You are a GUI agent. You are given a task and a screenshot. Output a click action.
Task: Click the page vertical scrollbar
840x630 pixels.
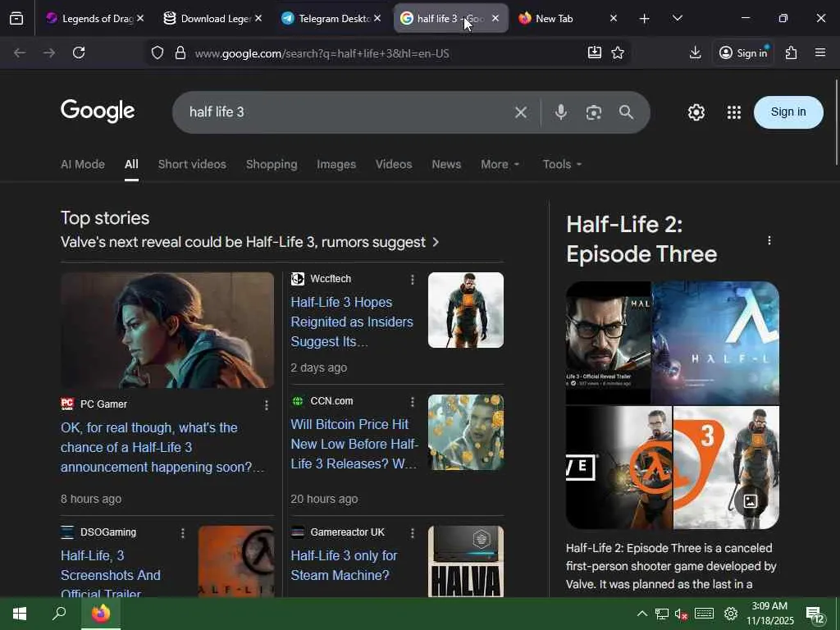(836, 122)
